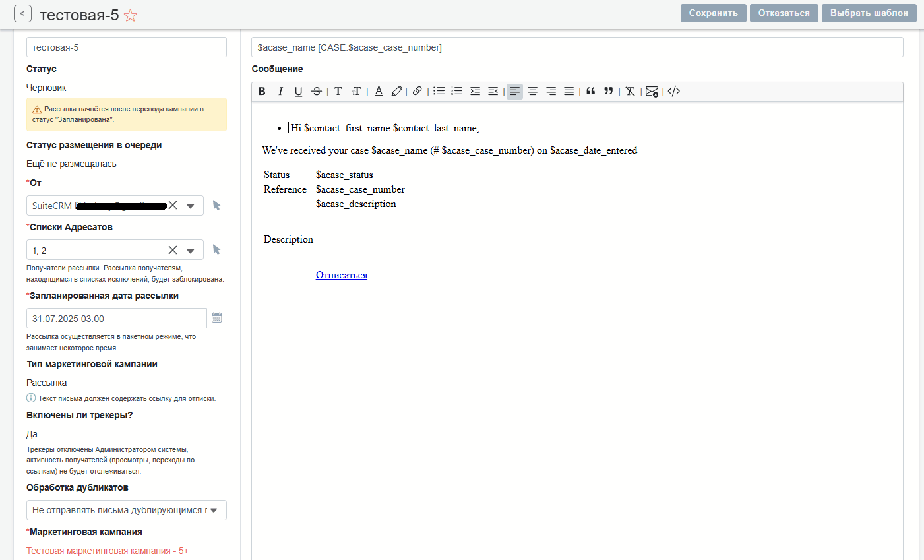The image size is (924, 560).
Task: Open Тестовая маркетинговая кампания - 5+ link
Action: [x=108, y=551]
